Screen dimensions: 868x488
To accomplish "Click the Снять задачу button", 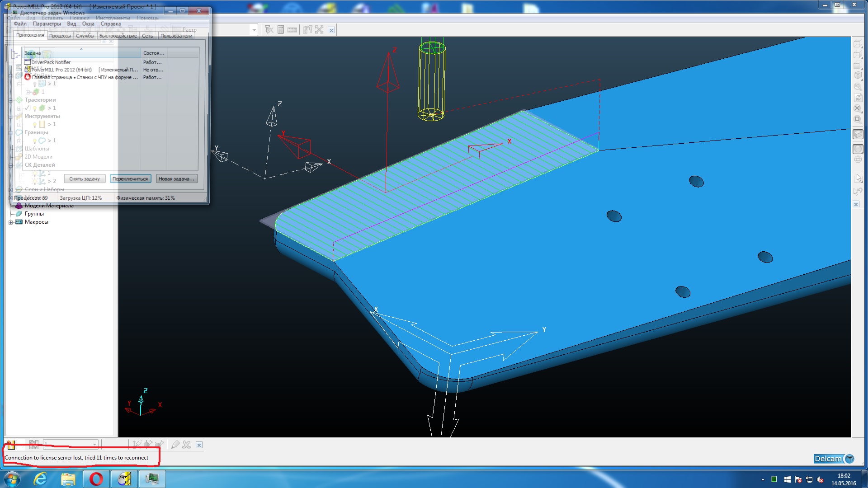I will [85, 179].
